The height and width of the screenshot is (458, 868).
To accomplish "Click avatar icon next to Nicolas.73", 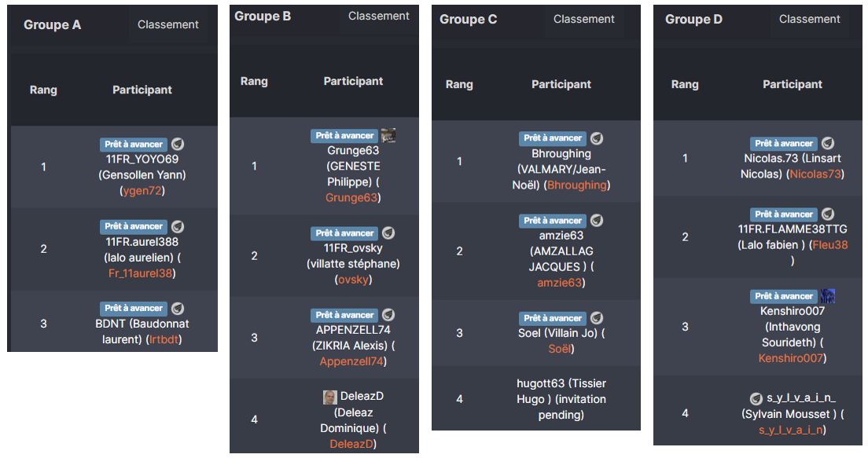I will coord(828,143).
